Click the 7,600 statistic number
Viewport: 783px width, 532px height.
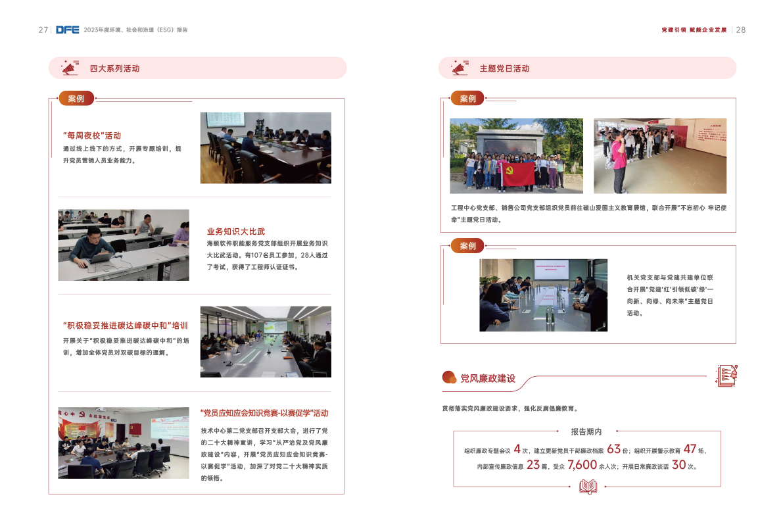582,465
